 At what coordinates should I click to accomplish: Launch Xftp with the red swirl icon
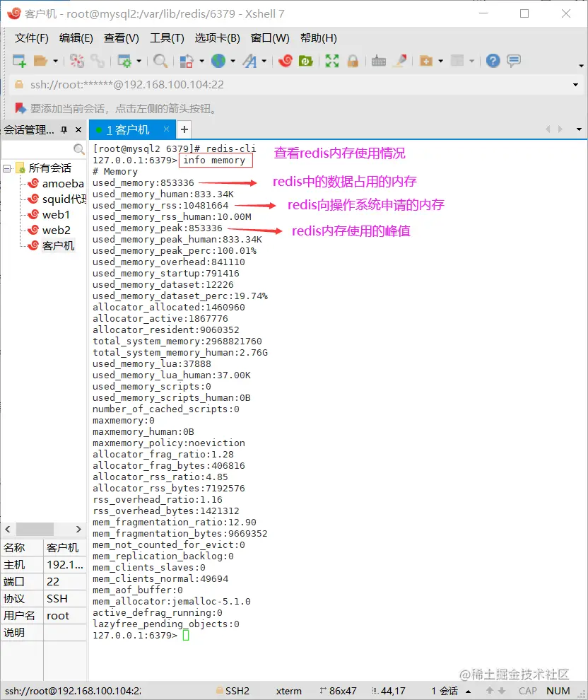point(286,61)
